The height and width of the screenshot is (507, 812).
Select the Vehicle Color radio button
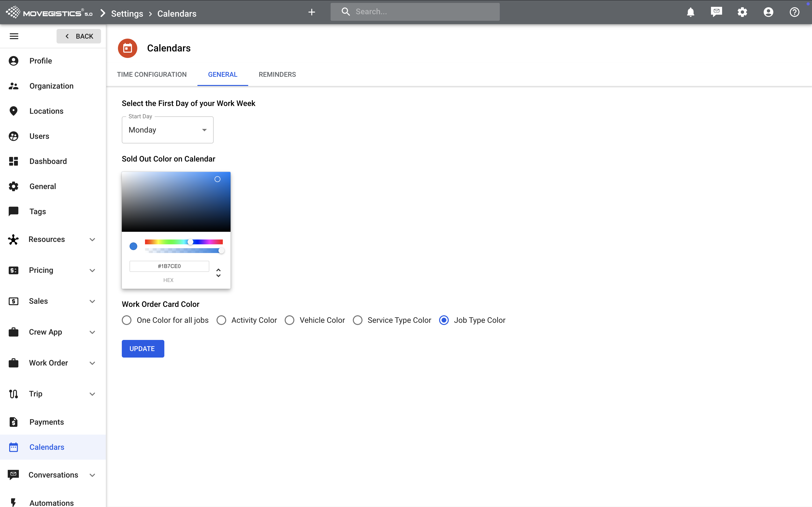tap(290, 320)
